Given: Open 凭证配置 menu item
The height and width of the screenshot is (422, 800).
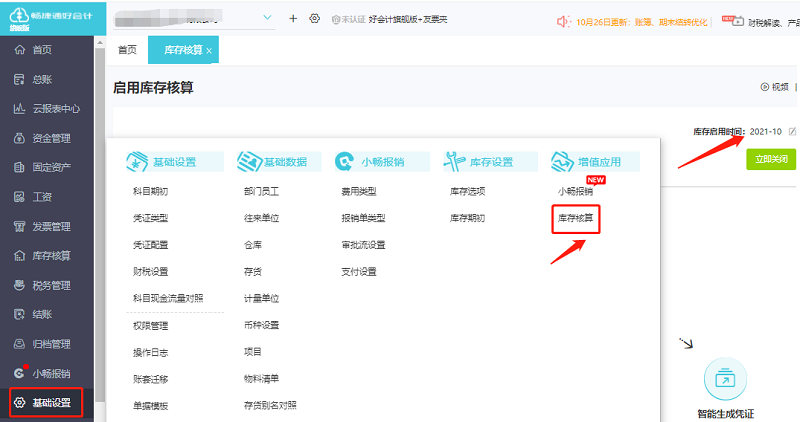Looking at the screenshot, I should [151, 245].
